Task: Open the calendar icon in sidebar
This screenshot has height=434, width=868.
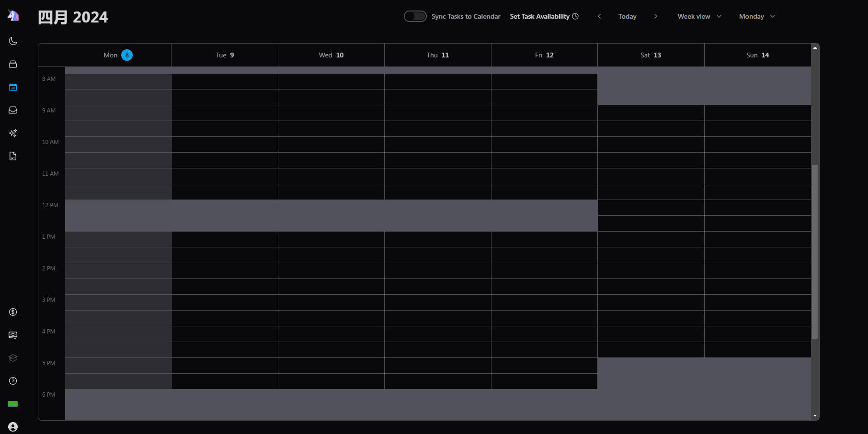Action: [13, 87]
